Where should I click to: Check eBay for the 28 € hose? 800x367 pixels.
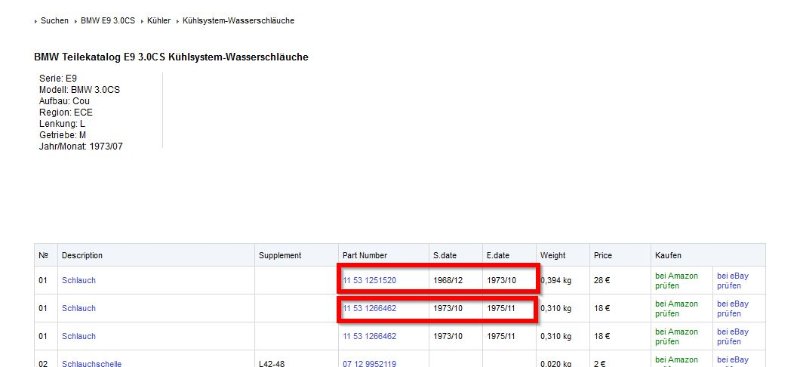(733, 281)
